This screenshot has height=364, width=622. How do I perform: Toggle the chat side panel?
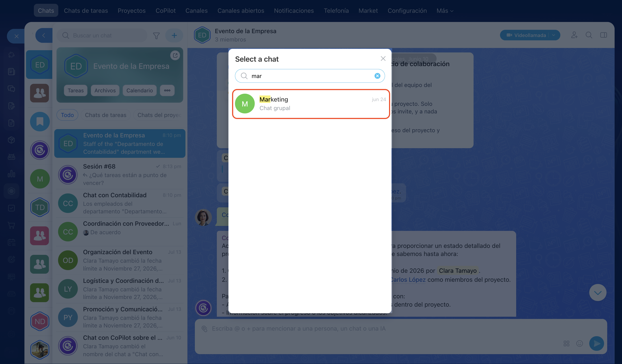coord(603,35)
